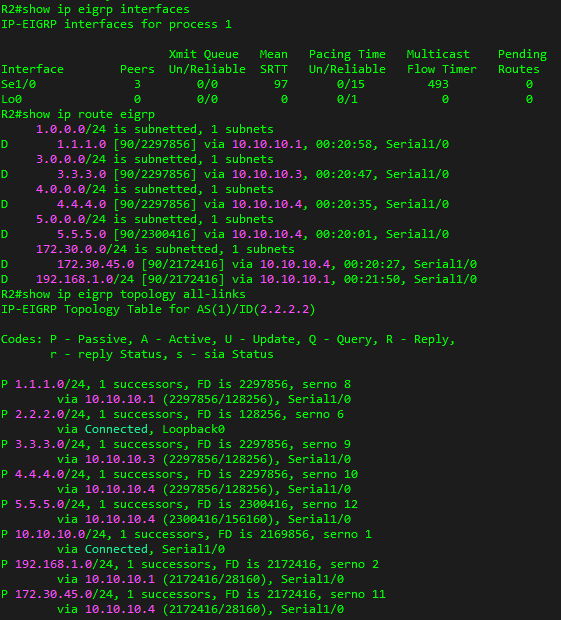Select peer count '3' for Se1/0

click(x=137, y=84)
